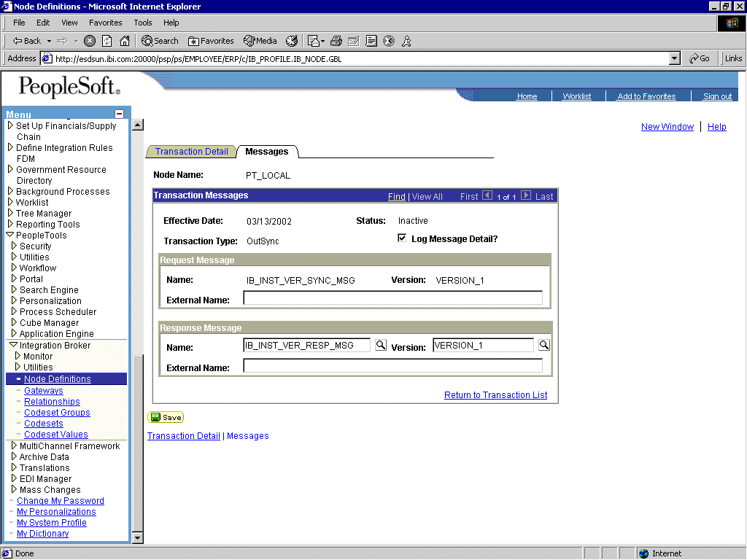Switch to the Transaction Detail tab
The width and height of the screenshot is (747, 560).
190,152
